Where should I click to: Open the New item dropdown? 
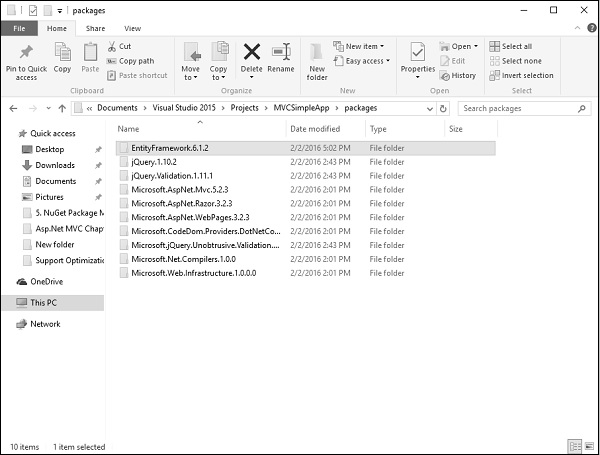pos(359,46)
